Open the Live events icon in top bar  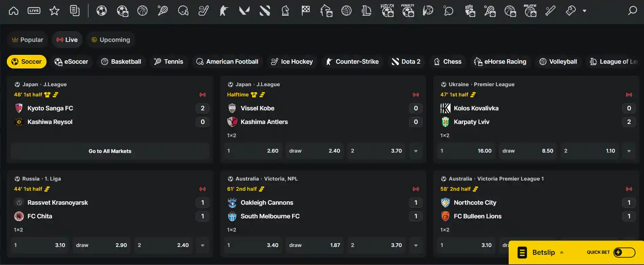(x=34, y=11)
